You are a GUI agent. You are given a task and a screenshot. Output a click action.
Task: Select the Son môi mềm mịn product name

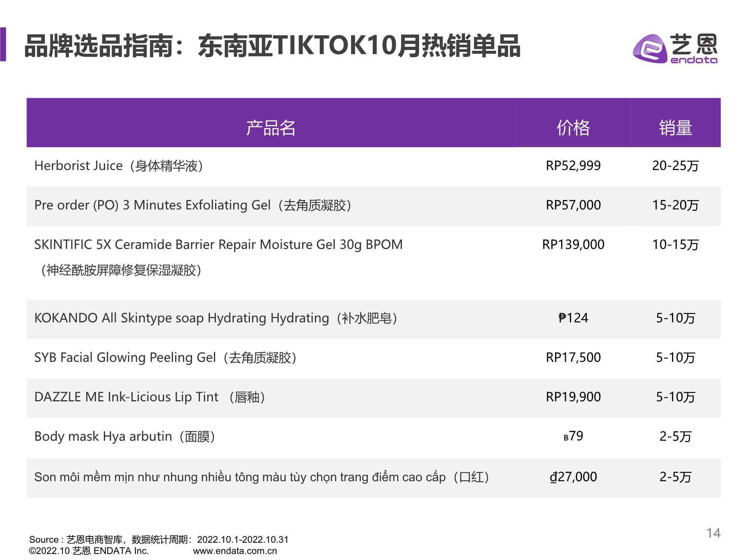click(262, 477)
